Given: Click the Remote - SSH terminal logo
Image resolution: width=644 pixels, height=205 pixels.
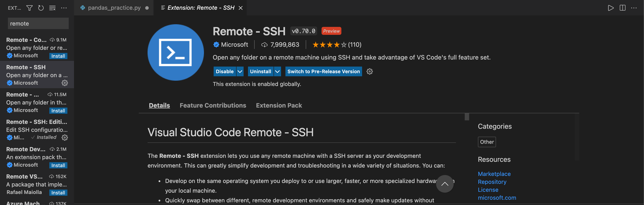Looking at the screenshot, I should pos(176,52).
